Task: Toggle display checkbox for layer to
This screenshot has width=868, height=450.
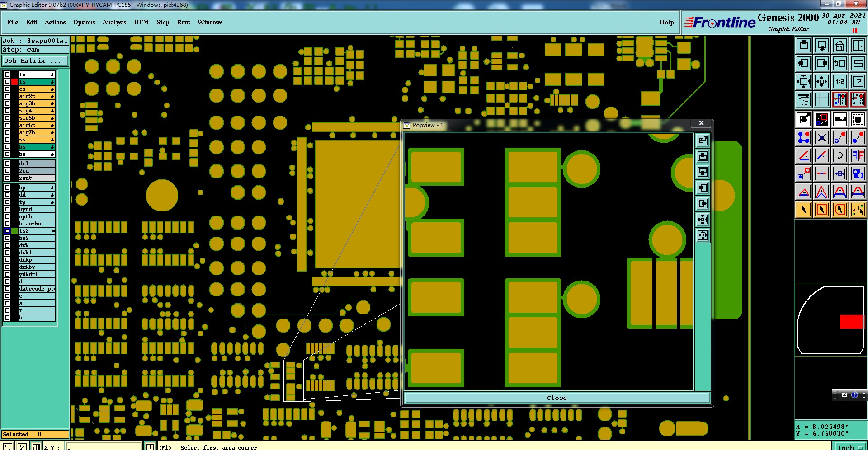Action: pyautogui.click(x=7, y=75)
